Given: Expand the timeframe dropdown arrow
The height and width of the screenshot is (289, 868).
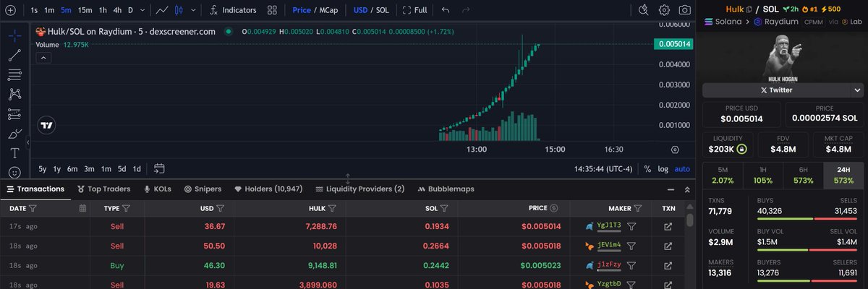Looking at the screenshot, I should pyautogui.click(x=142, y=10).
